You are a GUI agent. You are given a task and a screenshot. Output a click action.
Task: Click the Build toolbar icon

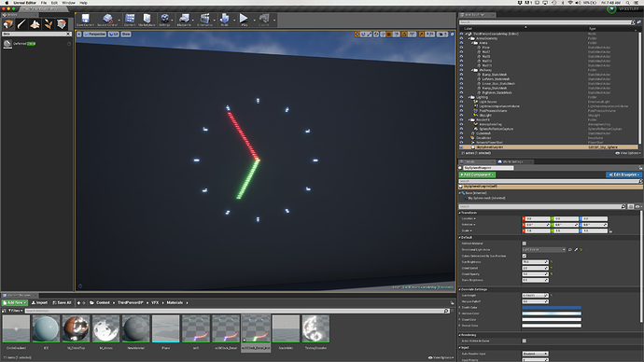pos(224,20)
